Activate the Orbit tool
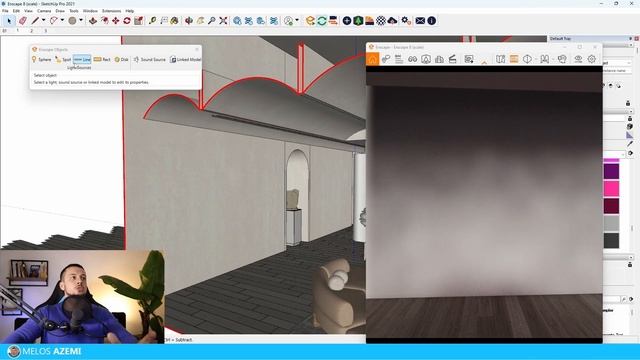 189,20
